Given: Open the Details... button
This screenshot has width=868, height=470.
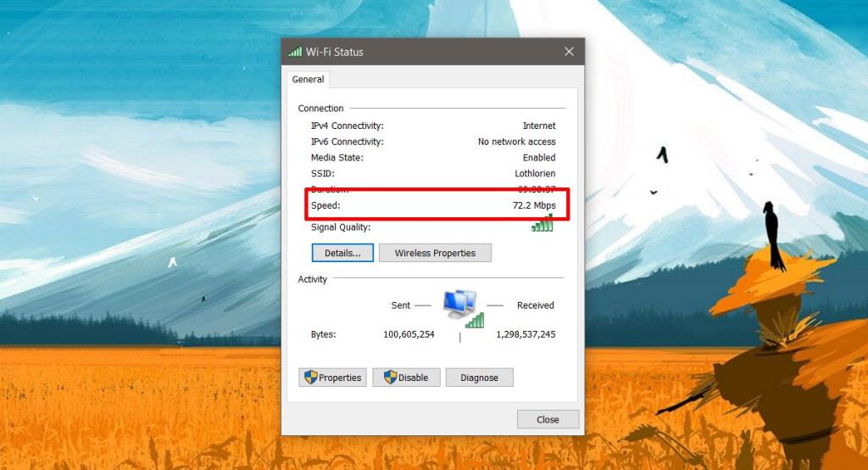Looking at the screenshot, I should click(x=342, y=253).
